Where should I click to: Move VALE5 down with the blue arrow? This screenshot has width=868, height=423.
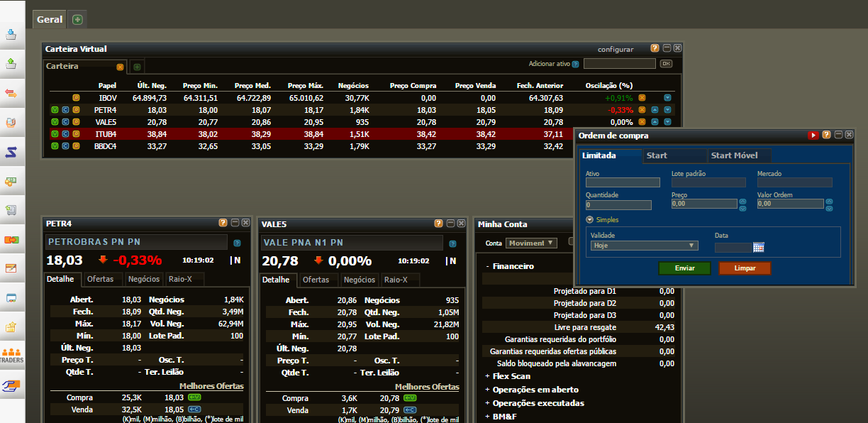click(667, 122)
